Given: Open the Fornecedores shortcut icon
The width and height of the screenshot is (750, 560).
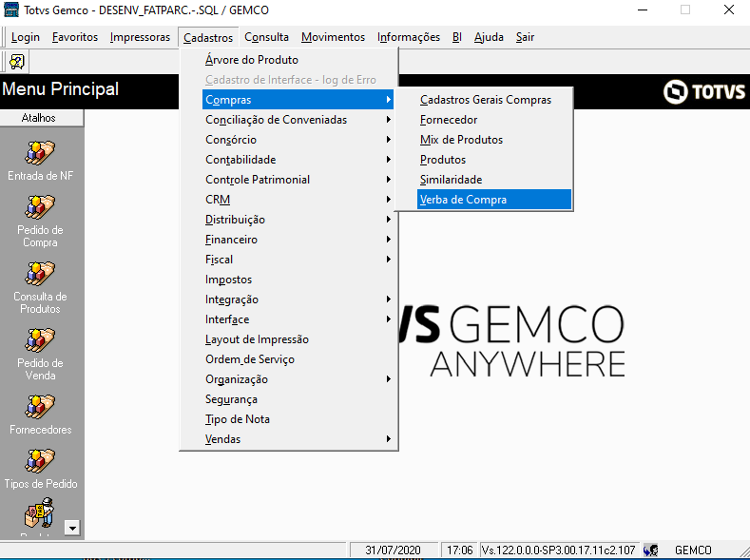Looking at the screenshot, I should 40,407.
